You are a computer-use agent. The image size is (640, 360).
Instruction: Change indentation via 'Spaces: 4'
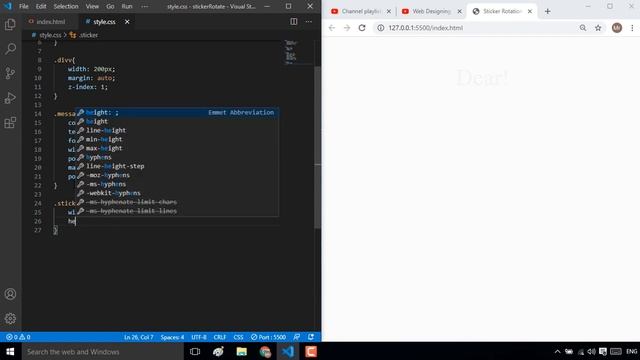(x=172, y=337)
